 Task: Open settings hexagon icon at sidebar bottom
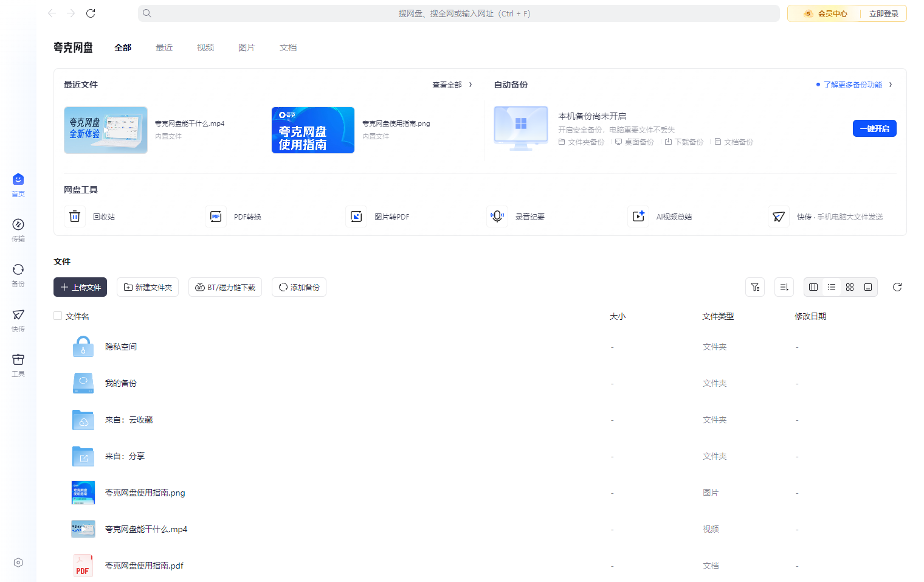click(18, 563)
